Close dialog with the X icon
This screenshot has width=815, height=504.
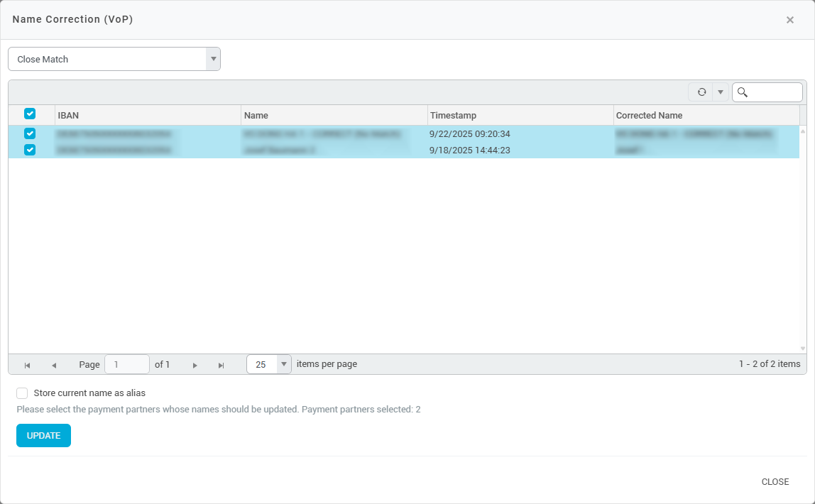[x=789, y=20]
